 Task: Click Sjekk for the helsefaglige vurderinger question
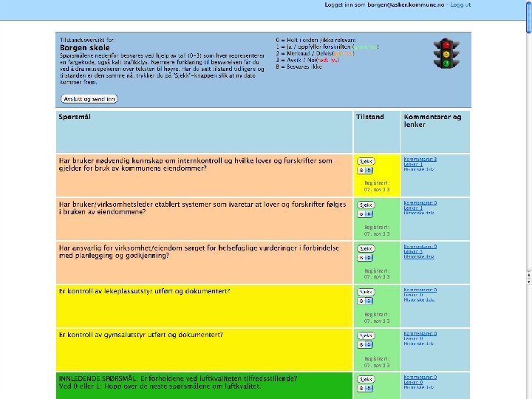tap(366, 248)
